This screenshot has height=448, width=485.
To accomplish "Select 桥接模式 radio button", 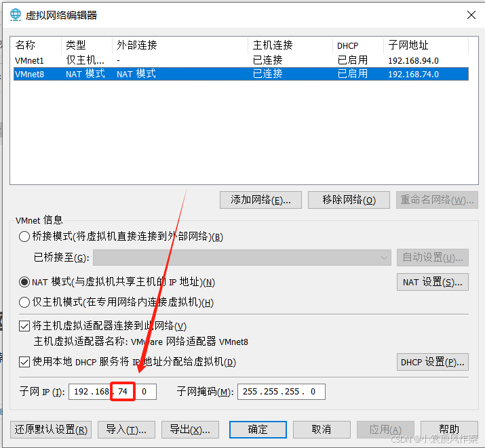I will 24,237.
